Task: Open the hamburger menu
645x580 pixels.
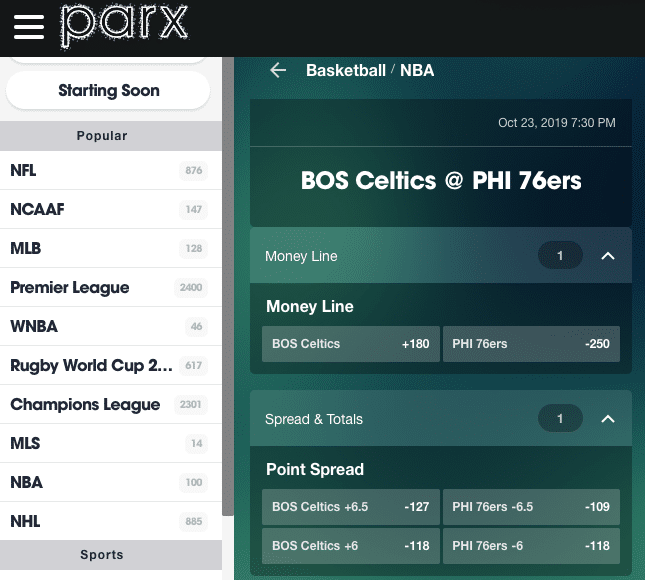Action: point(29,27)
